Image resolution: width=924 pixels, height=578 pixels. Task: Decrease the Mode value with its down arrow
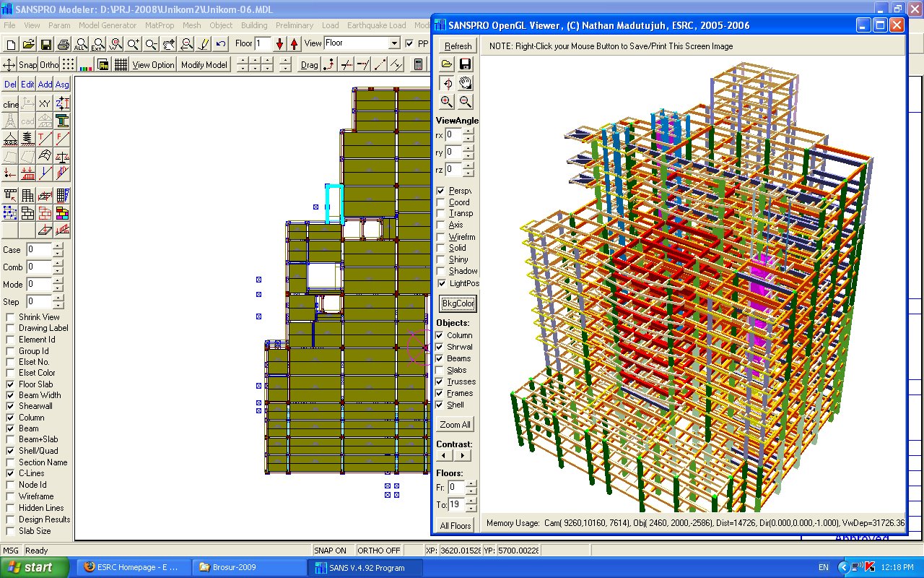58,288
